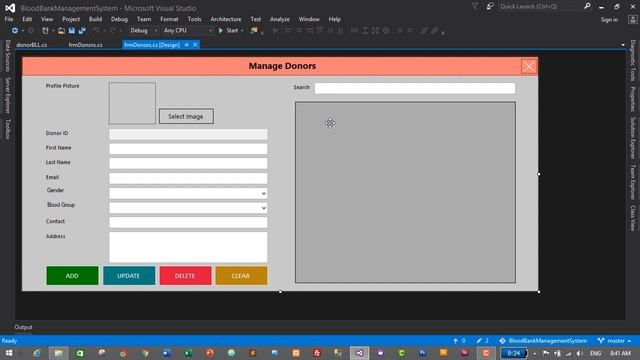Viewport: 640px width, 360px height.
Task: Expand the Blood Group combo box
Action: point(264,208)
